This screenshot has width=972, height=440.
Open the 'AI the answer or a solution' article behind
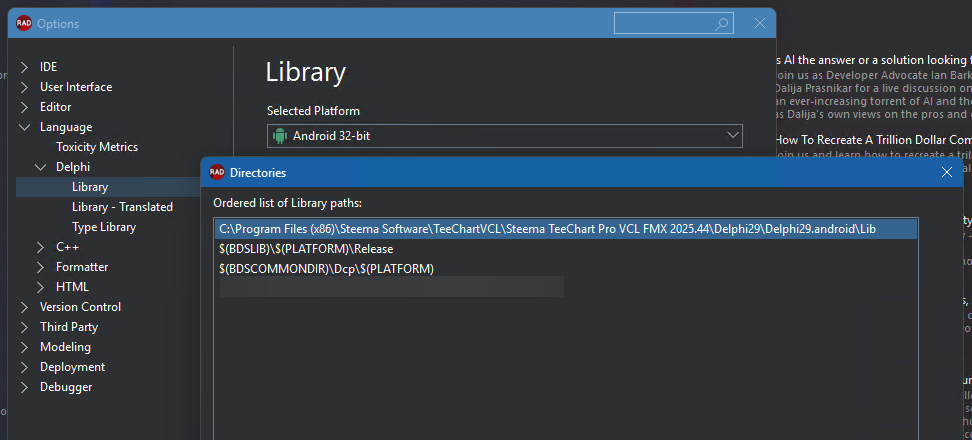click(873, 60)
